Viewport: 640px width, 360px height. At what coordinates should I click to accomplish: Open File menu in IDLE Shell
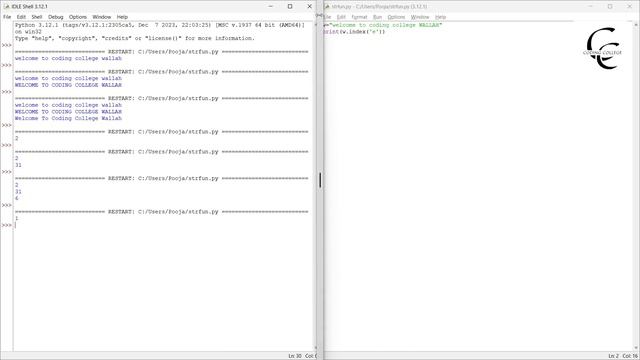7,17
